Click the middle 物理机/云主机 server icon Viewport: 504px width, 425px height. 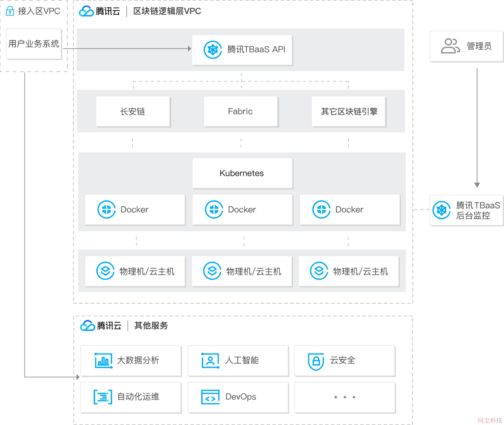pos(212,271)
